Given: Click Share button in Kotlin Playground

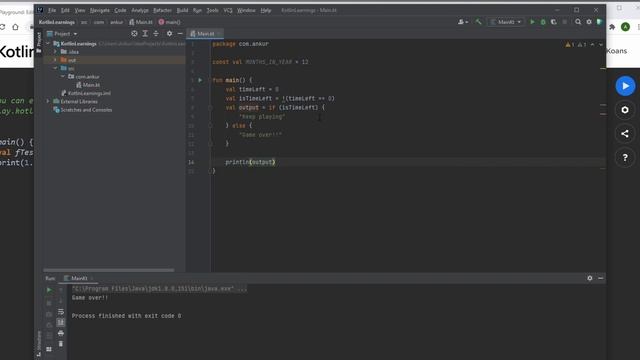Looking at the screenshot, I should point(625,133).
